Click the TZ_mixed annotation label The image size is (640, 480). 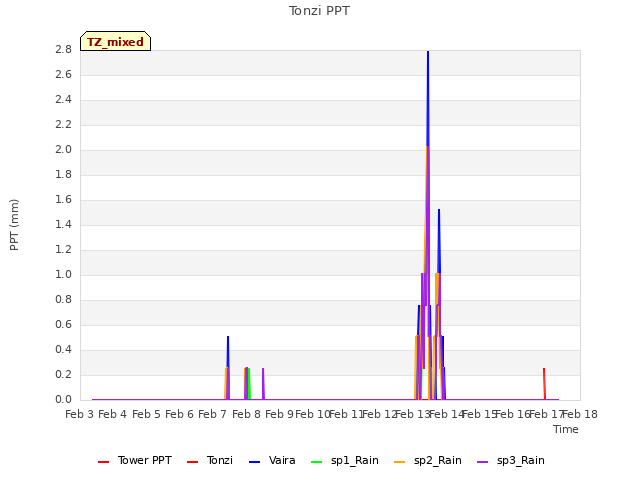click(116, 41)
